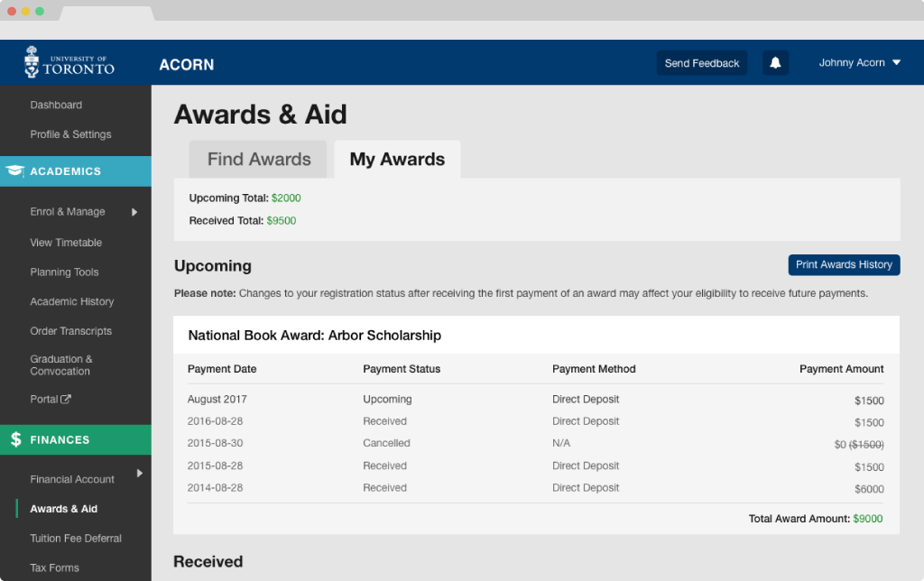
Task: Click the red close window dot
Action: click(x=12, y=11)
